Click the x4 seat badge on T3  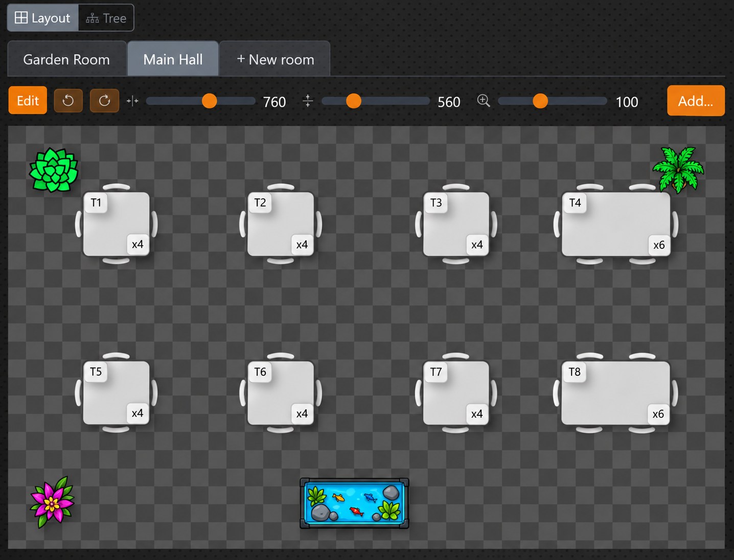477,245
